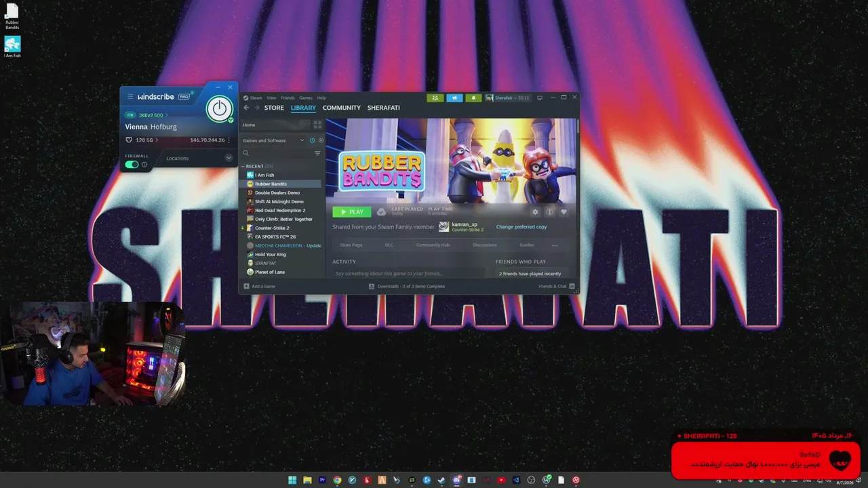Open the View menu
Image resolution: width=868 pixels, height=488 pixels.
tap(271, 98)
